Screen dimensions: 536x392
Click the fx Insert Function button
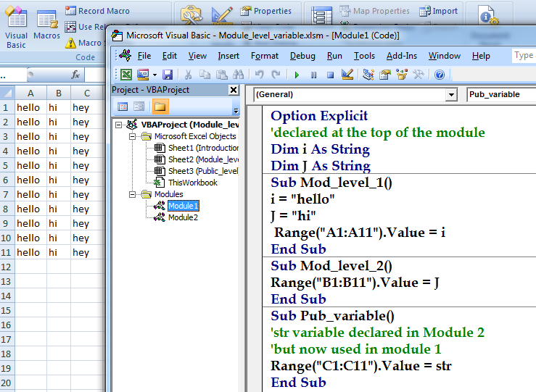[x=75, y=75]
